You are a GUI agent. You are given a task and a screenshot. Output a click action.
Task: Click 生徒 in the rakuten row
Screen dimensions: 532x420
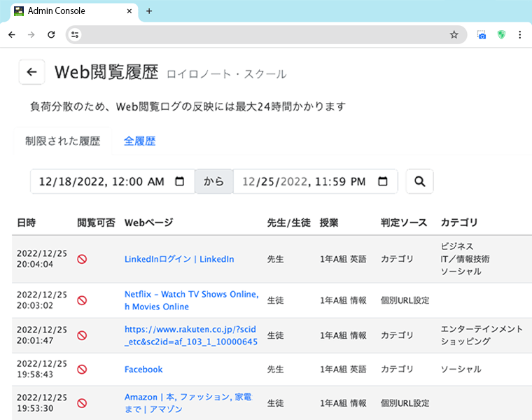tap(275, 335)
